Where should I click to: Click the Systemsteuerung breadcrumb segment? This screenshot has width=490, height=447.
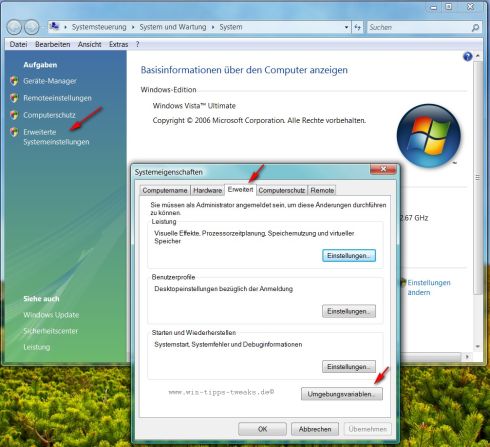pyautogui.click(x=99, y=27)
